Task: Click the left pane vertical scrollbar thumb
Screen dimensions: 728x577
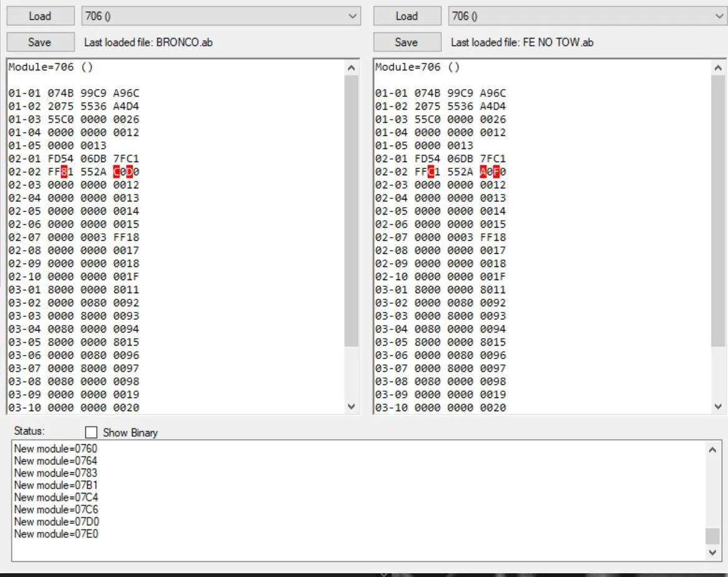Action: (x=351, y=211)
